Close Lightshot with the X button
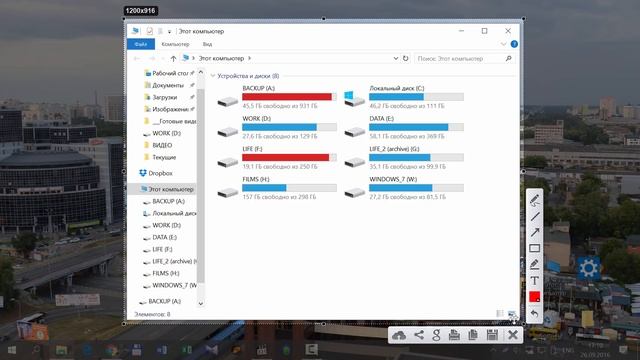Image resolution: width=640 pixels, height=360 pixels. coord(513,335)
